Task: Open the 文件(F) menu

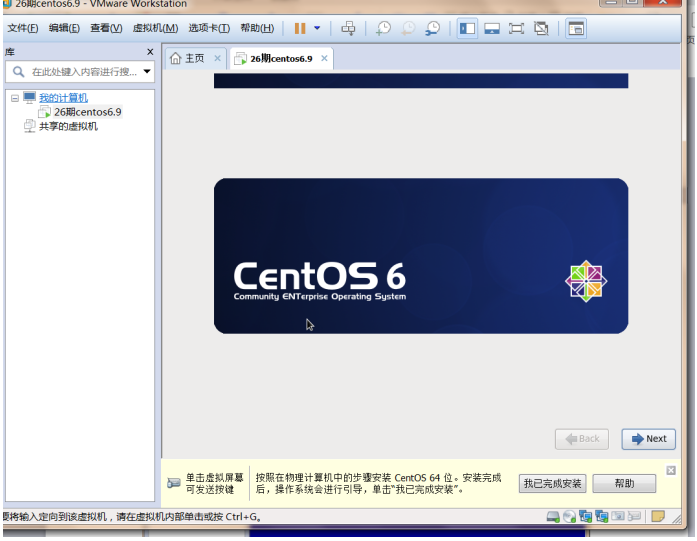Action: point(23,28)
